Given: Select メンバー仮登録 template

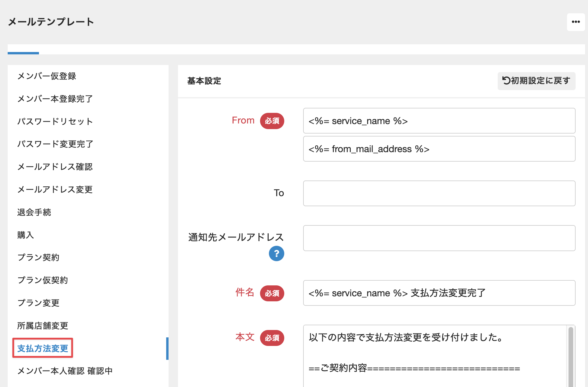Looking at the screenshot, I should pyautogui.click(x=47, y=76).
